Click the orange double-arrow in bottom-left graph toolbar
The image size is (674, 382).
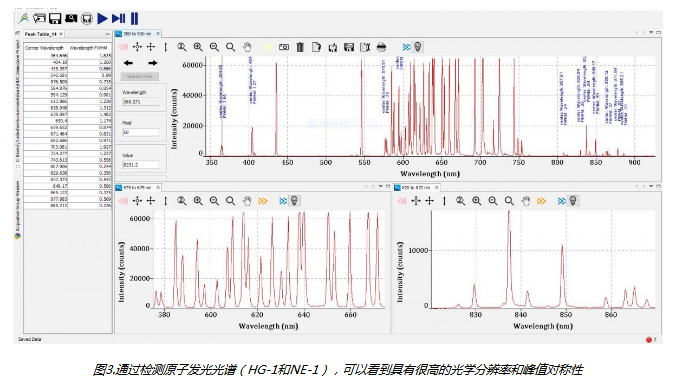click(x=263, y=201)
